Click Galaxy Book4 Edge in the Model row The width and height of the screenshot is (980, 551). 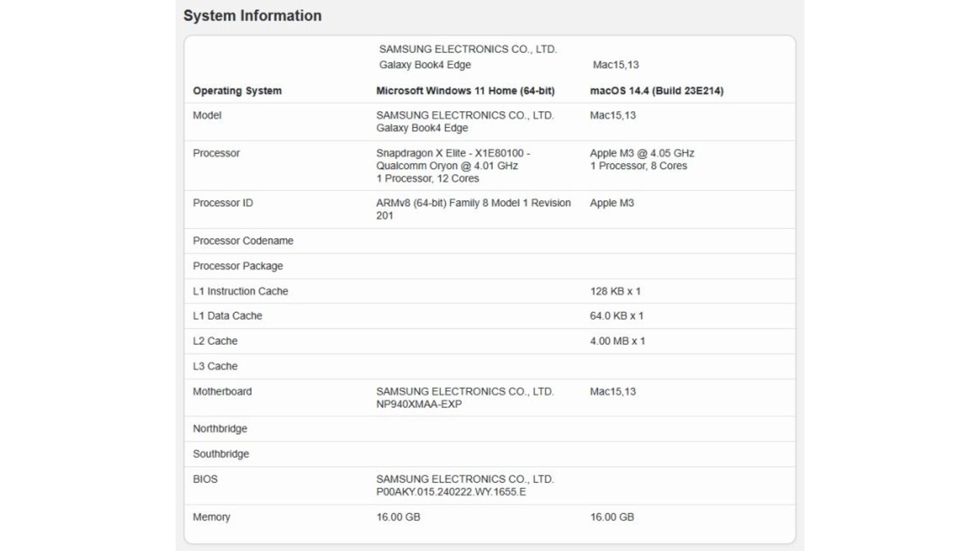click(x=422, y=128)
